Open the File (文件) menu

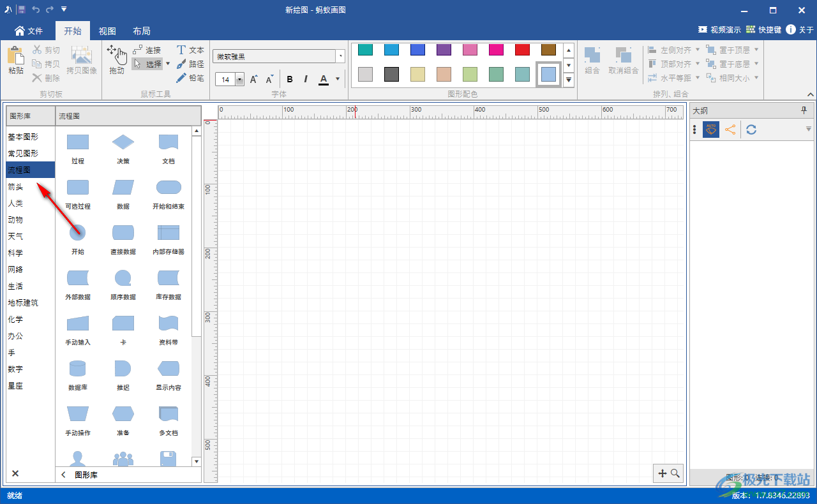pos(29,31)
